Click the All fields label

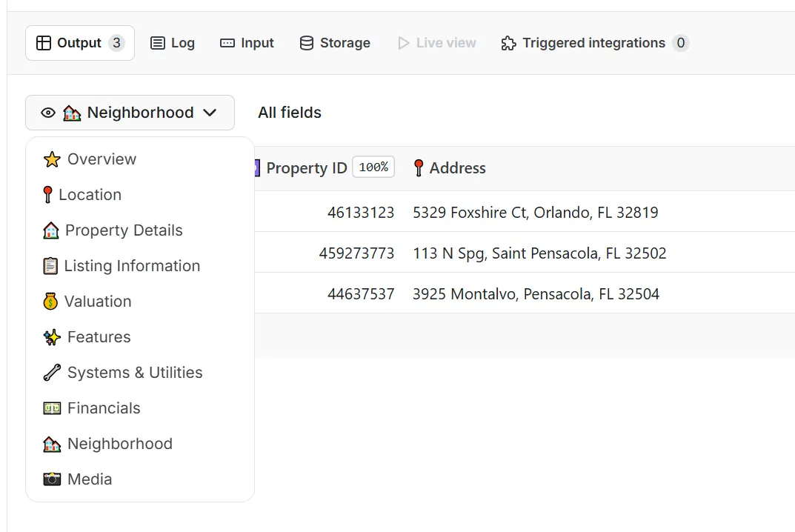[x=289, y=112]
